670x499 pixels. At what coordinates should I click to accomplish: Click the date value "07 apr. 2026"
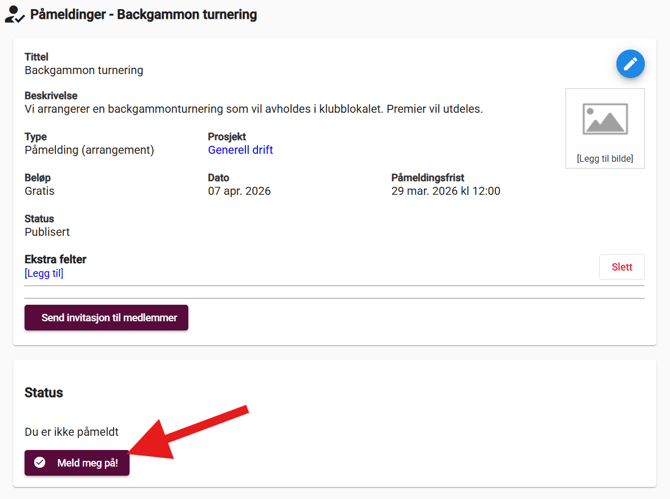pos(239,191)
